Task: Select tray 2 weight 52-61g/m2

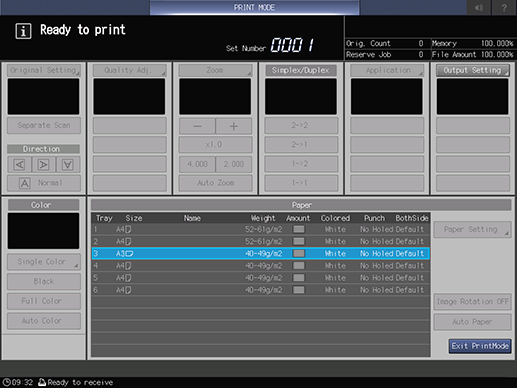Action: coord(264,241)
